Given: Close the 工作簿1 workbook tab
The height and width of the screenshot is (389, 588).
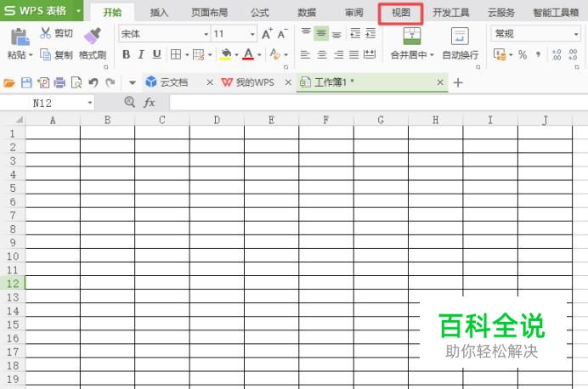Looking at the screenshot, I should point(440,82).
